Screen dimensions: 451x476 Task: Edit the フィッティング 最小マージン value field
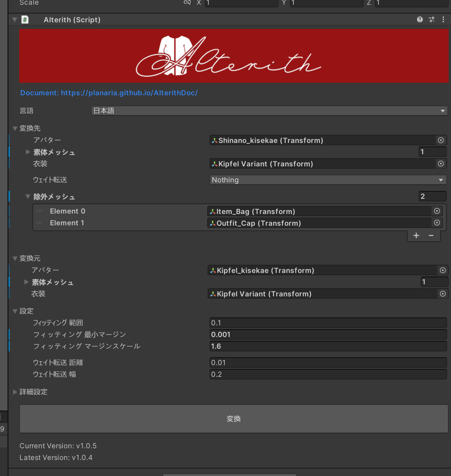(328, 335)
